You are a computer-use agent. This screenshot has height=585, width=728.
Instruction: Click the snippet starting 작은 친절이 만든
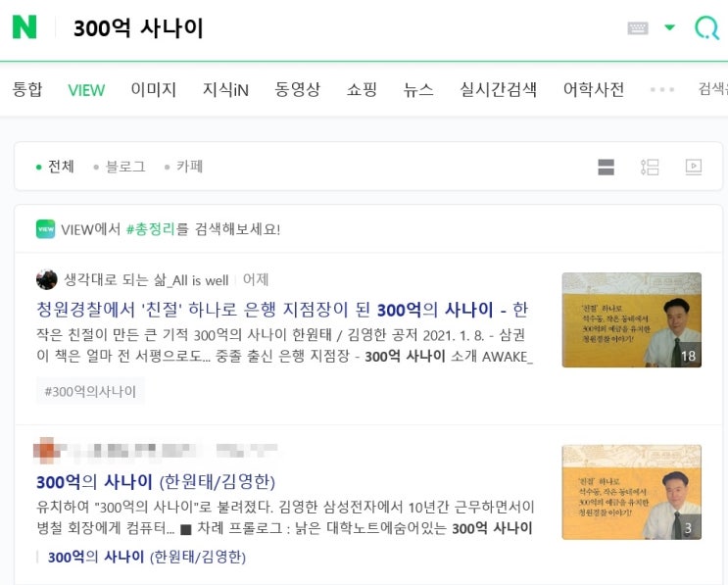click(x=284, y=346)
